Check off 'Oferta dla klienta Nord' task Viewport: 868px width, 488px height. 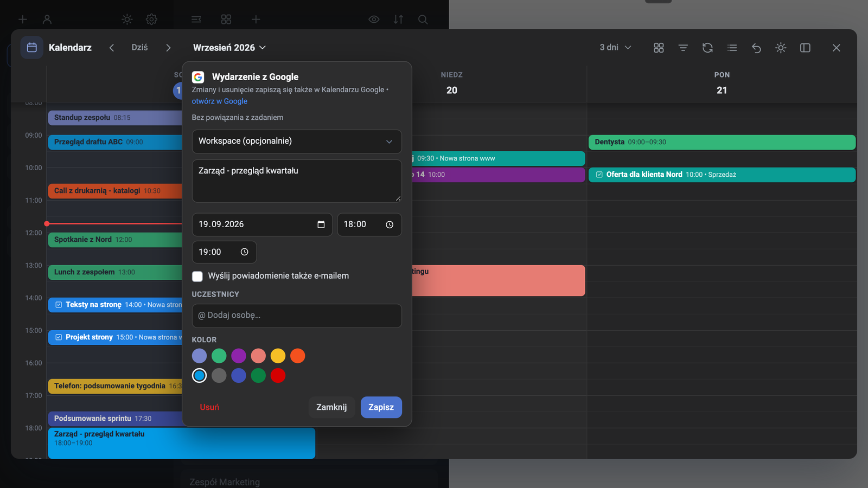pos(599,175)
